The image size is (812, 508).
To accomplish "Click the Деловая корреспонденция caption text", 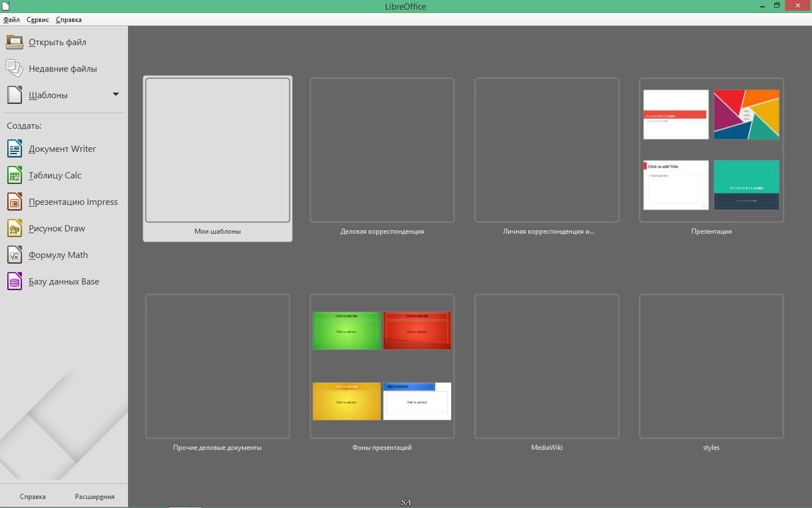I will point(382,231).
